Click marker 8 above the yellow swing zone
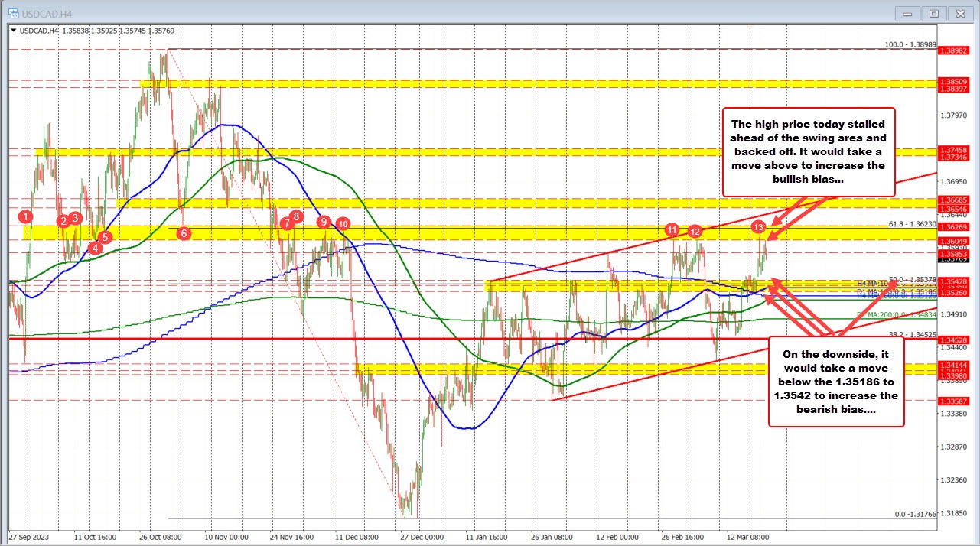 (x=295, y=217)
